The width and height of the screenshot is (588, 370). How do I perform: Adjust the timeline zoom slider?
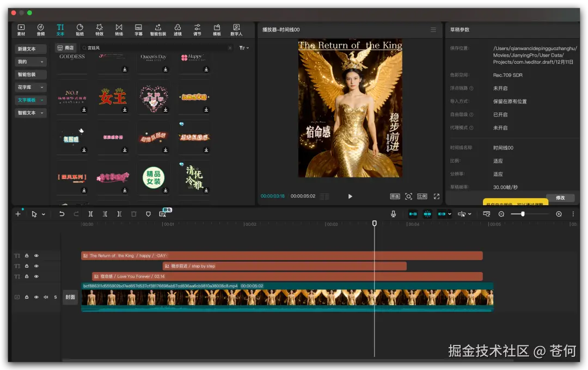(523, 214)
